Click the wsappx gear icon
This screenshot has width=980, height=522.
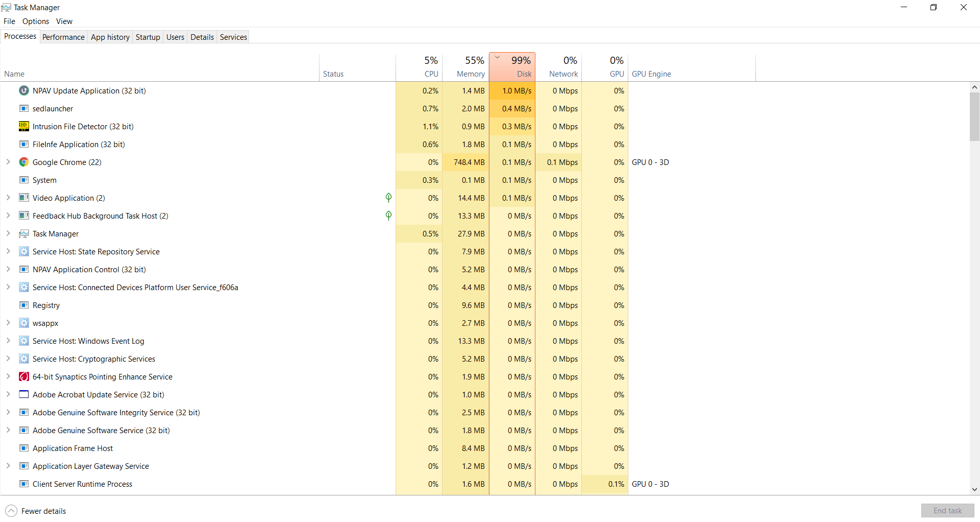tap(23, 323)
